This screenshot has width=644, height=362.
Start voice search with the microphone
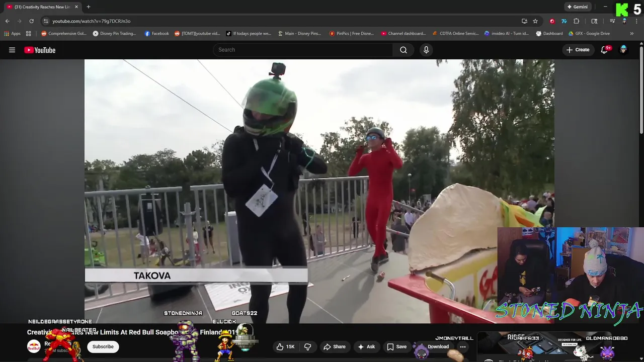(x=426, y=50)
